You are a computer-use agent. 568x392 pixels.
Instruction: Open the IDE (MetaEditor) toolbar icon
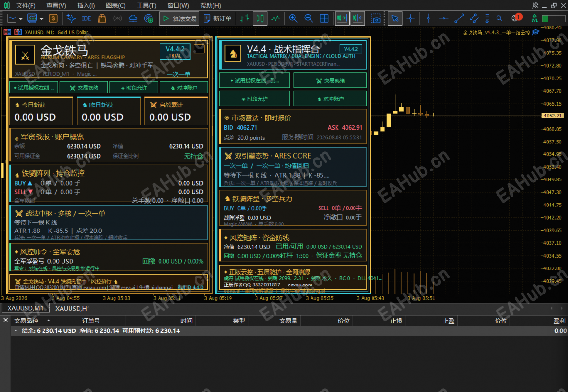click(x=86, y=18)
